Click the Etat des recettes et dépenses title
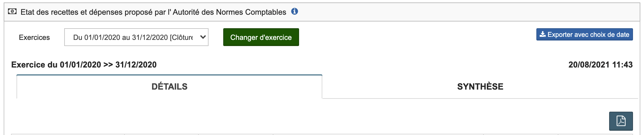This screenshot has height=135, width=644. pos(153,12)
